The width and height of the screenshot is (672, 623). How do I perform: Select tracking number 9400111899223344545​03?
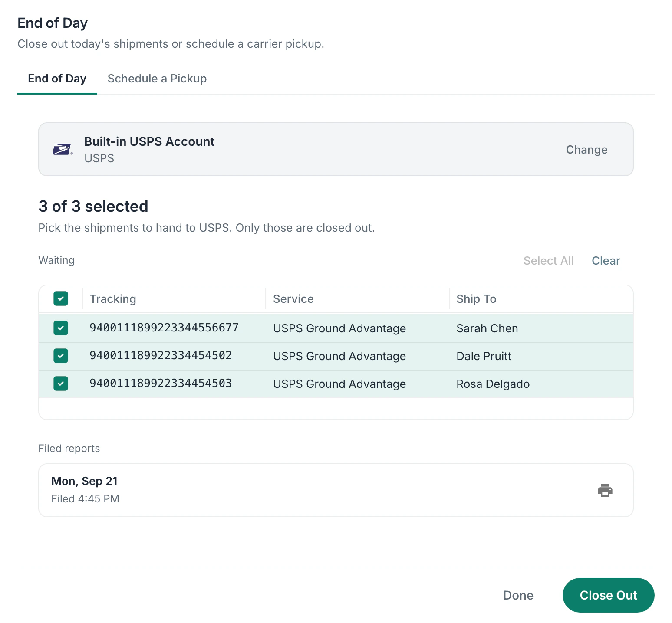coord(161,384)
